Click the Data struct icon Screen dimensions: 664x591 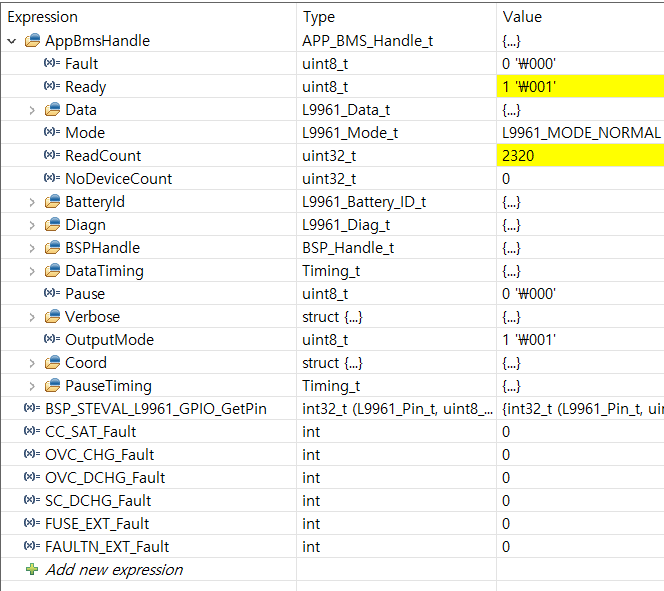(53, 110)
